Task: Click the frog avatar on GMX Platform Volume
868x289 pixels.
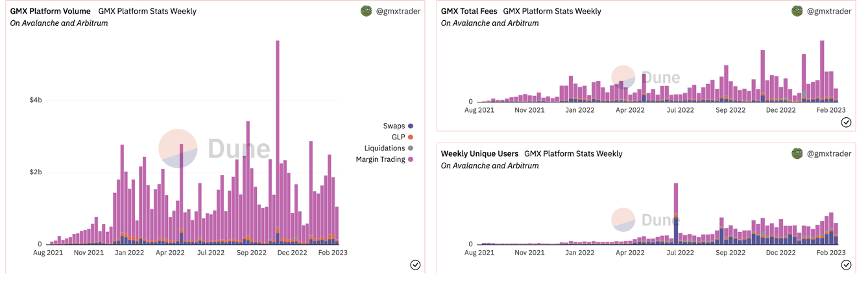Action: pyautogui.click(x=367, y=11)
